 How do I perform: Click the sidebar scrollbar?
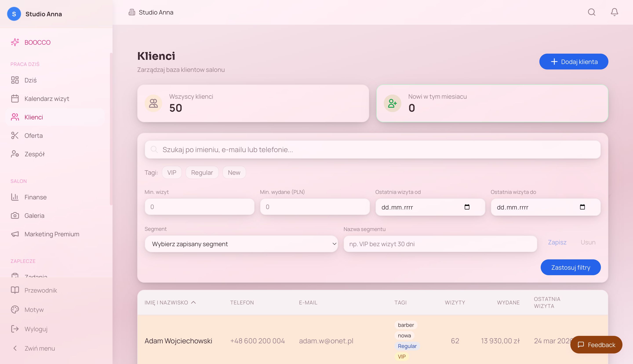click(x=111, y=129)
